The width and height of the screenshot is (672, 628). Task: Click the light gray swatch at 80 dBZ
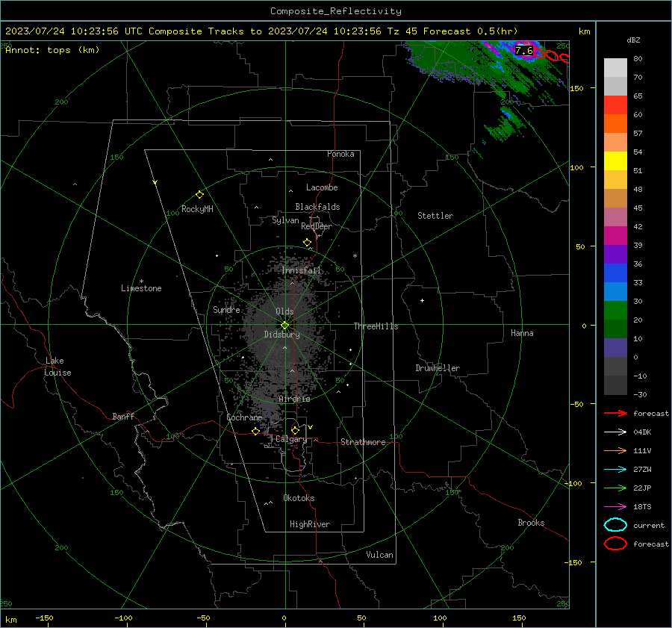[615, 67]
